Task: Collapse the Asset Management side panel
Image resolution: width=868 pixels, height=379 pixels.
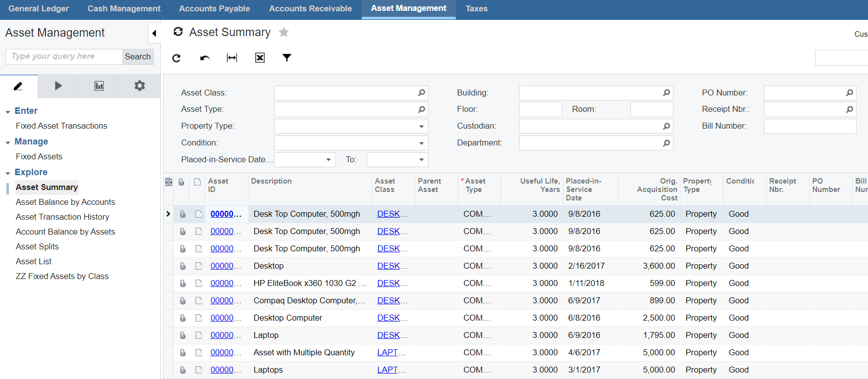Action: tap(154, 33)
